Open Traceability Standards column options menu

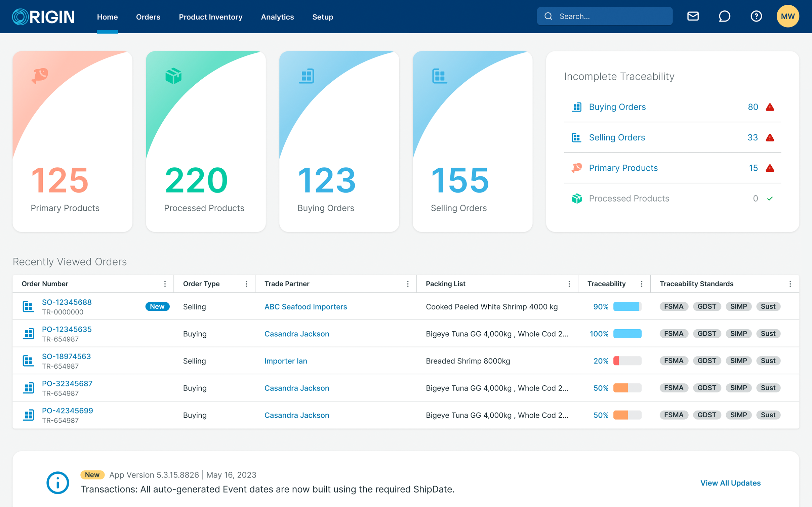pyautogui.click(x=790, y=284)
